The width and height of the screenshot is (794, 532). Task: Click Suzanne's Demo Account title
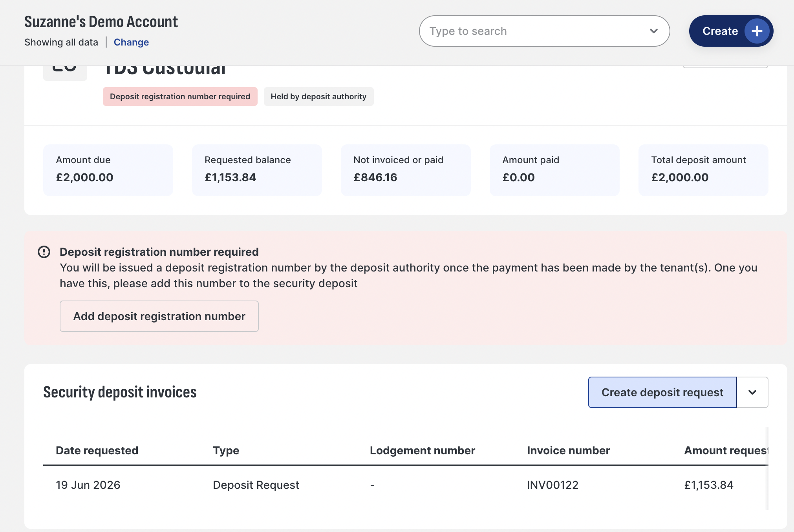[101, 22]
